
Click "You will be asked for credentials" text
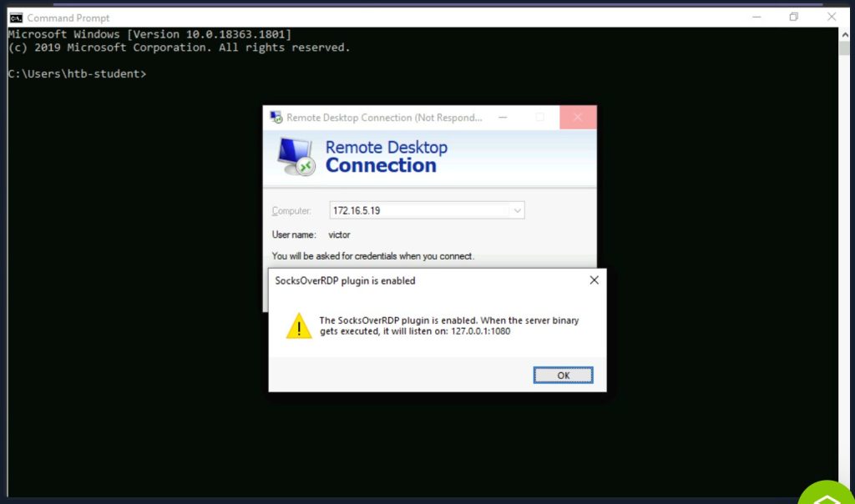(x=373, y=256)
